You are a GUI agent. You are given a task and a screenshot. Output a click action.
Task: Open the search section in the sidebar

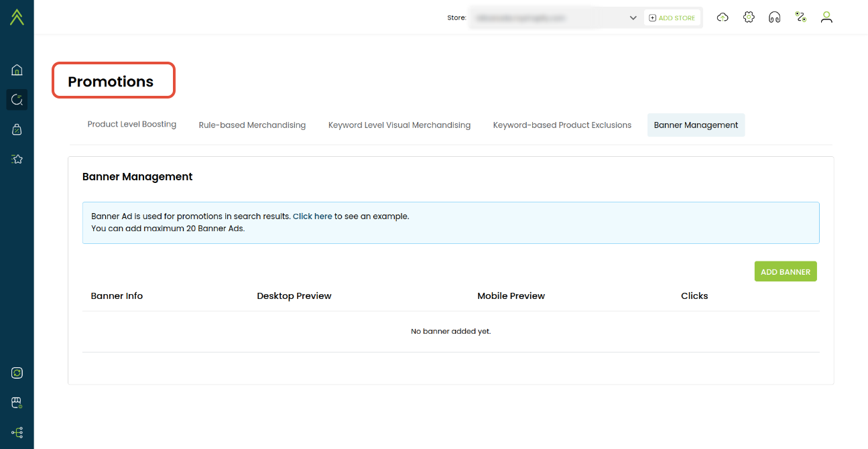17,100
